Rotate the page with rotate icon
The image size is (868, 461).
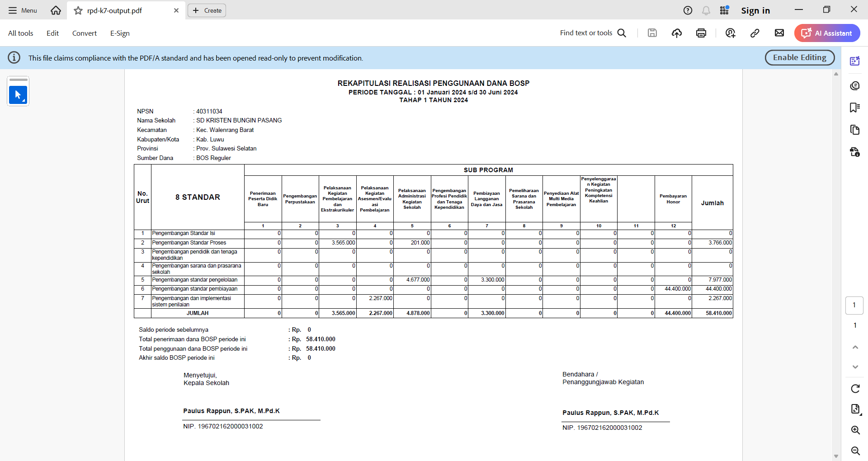[855, 389]
